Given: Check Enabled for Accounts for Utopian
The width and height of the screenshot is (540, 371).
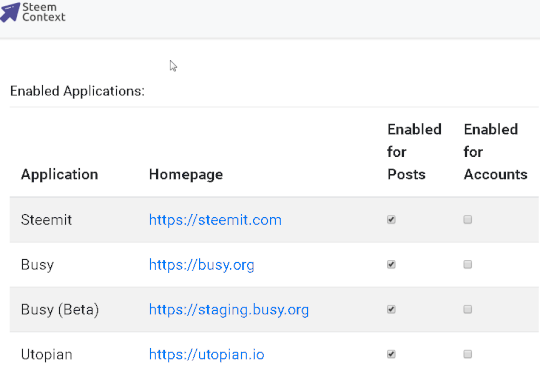Looking at the screenshot, I should pyautogui.click(x=468, y=354).
